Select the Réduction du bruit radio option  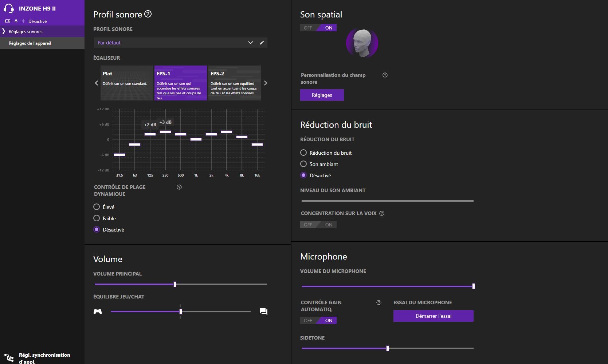pos(303,153)
